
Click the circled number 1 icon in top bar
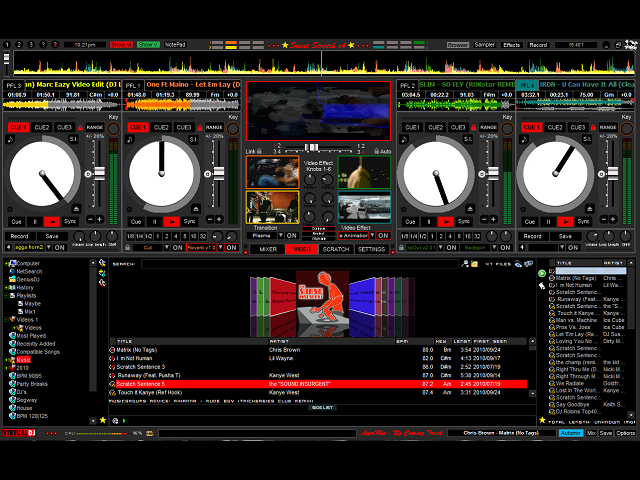[7, 44]
